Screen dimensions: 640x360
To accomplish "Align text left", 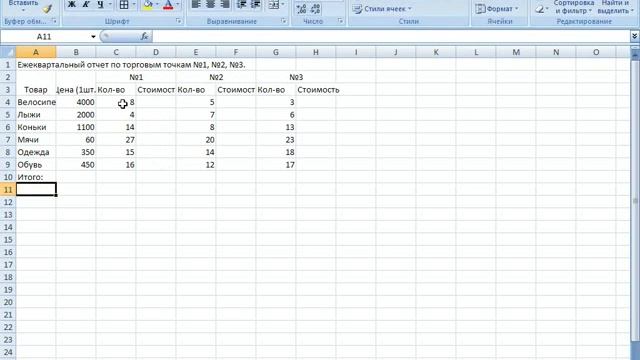I will [x=196, y=5].
